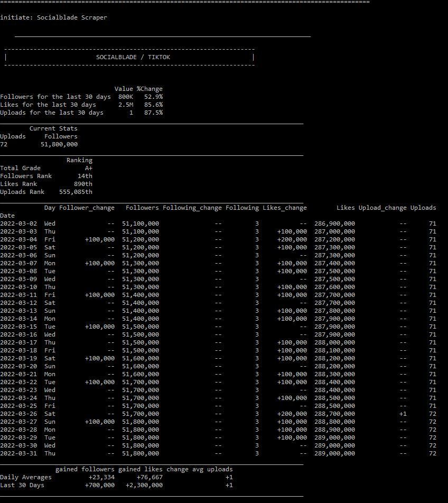Select the '87.5%' change value
This screenshot has width=448, height=503.
[x=153, y=113]
